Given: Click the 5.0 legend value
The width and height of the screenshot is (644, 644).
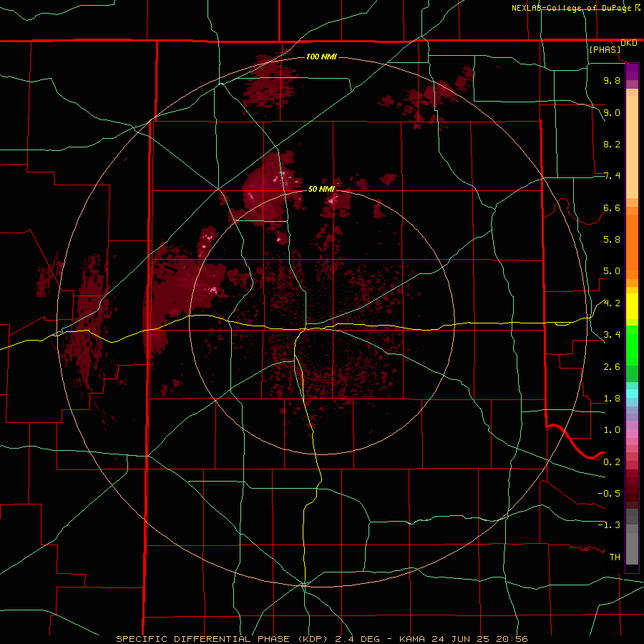Looking at the screenshot, I should [612, 271].
